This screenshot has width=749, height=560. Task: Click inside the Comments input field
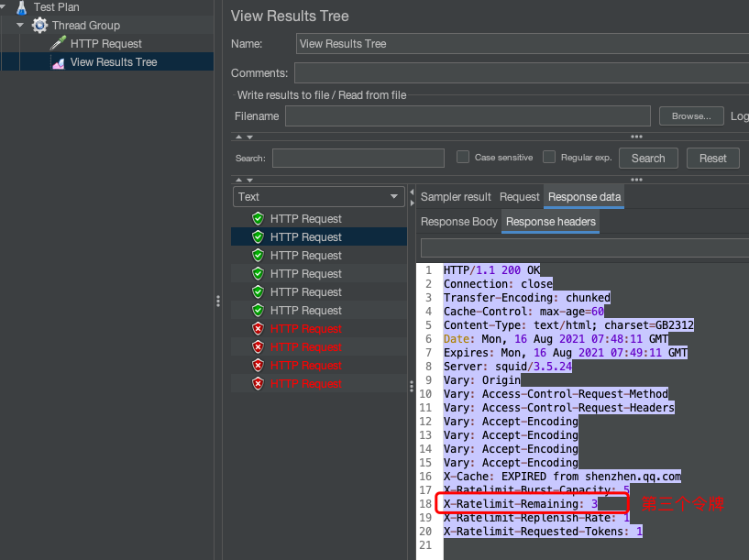(458, 72)
